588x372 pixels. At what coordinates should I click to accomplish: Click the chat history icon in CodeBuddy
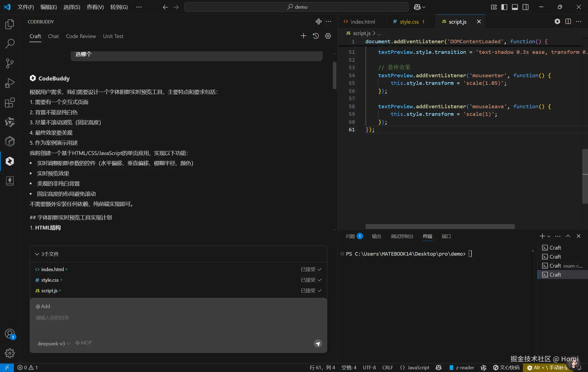[316, 36]
